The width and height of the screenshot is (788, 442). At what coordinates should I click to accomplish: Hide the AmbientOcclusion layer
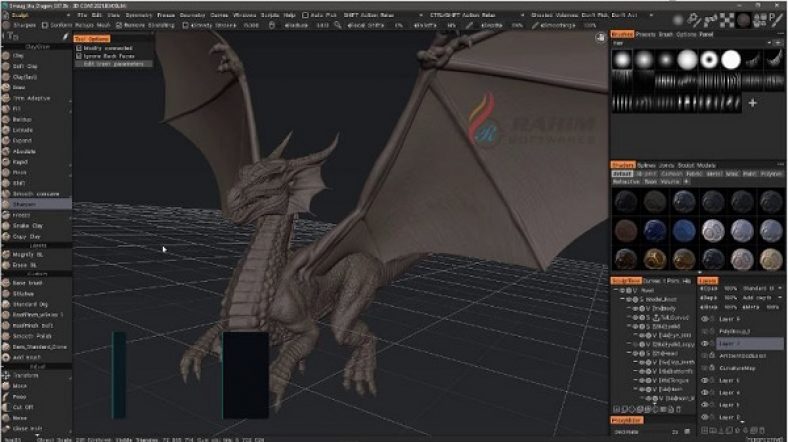pos(705,355)
